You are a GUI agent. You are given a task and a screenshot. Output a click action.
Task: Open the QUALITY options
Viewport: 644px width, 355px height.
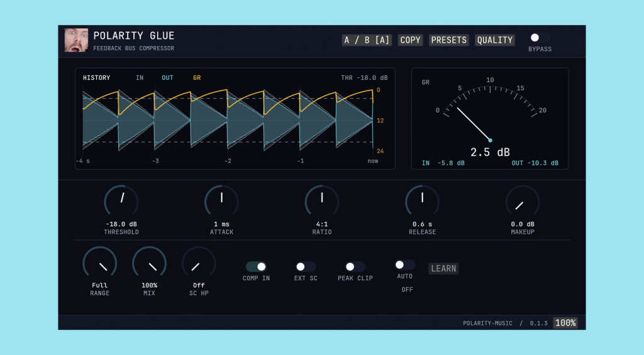pyautogui.click(x=494, y=40)
